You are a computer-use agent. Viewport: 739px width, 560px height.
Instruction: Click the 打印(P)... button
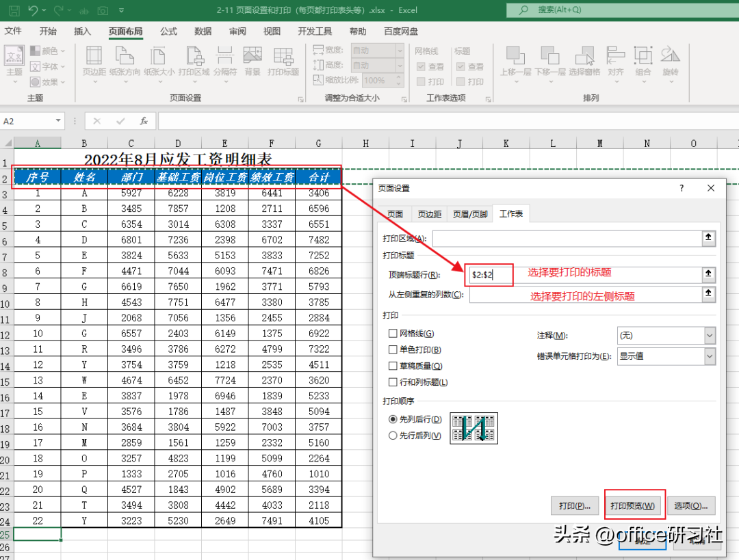[575, 505]
